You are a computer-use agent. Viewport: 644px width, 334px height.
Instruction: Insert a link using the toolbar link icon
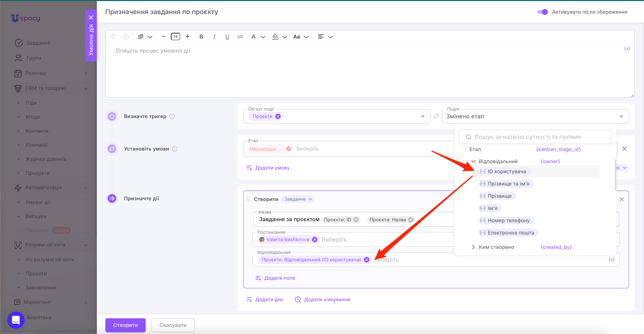point(240,37)
